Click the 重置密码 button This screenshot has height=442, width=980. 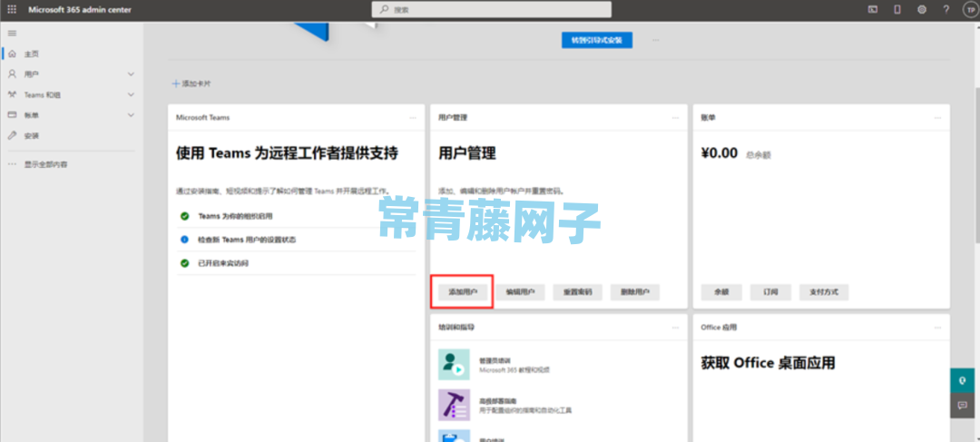[x=577, y=292]
